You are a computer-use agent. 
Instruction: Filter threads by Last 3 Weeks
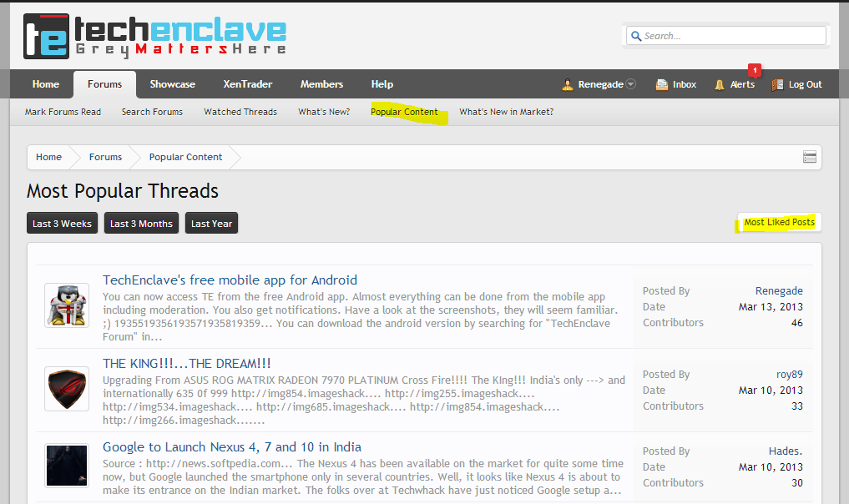(63, 223)
